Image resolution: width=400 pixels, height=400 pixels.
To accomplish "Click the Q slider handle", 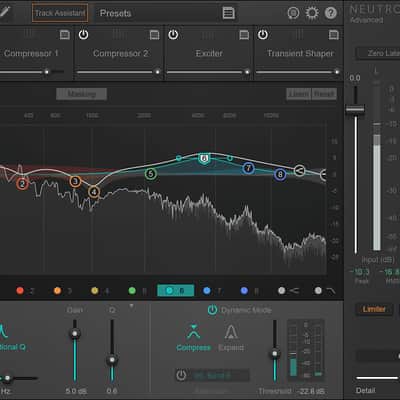I will 112,360.
